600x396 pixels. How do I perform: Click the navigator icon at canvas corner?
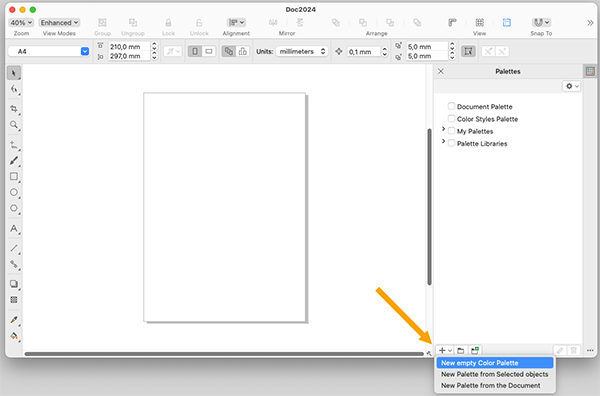tap(429, 354)
